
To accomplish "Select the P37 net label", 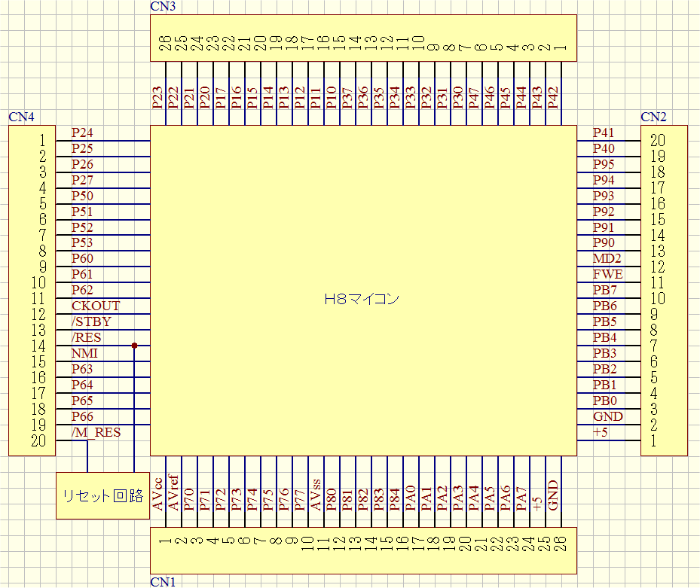I will tap(347, 98).
